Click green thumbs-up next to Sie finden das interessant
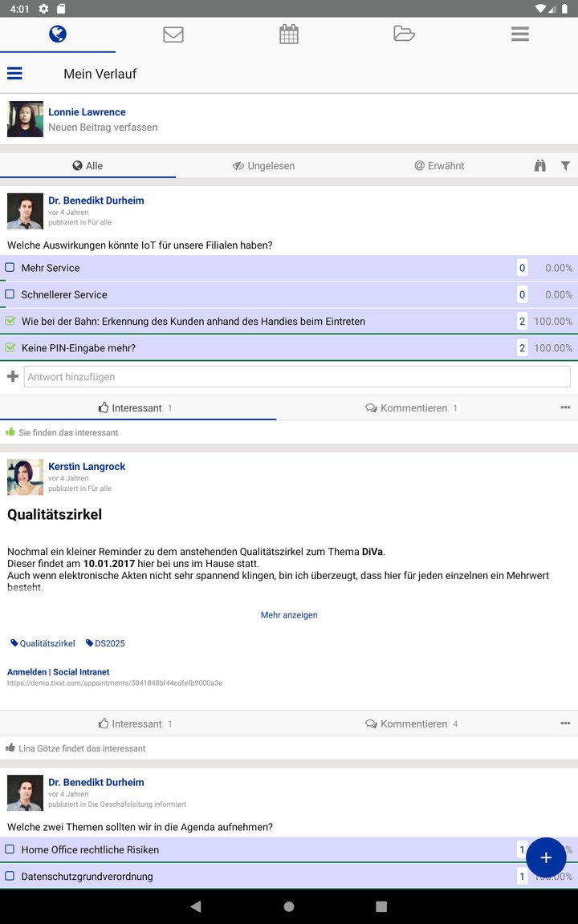 (10, 432)
